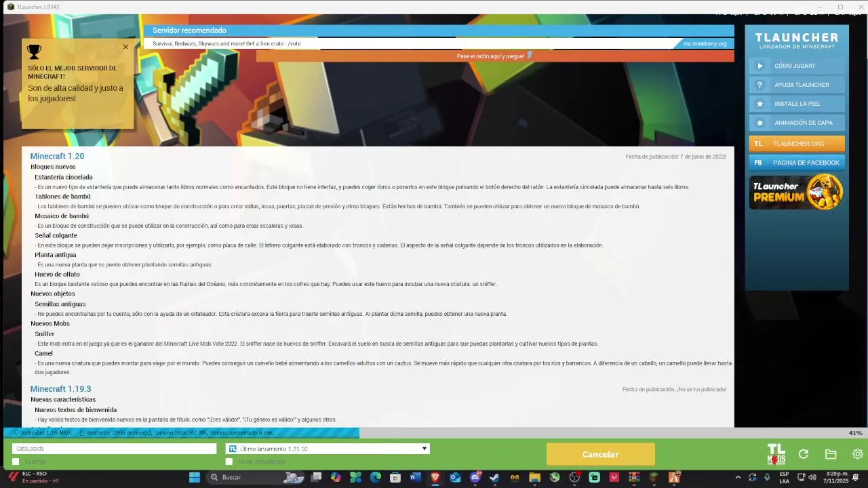Visit TLauncher.org orange button
Viewport: 868px width, 488px height.
[x=797, y=144]
